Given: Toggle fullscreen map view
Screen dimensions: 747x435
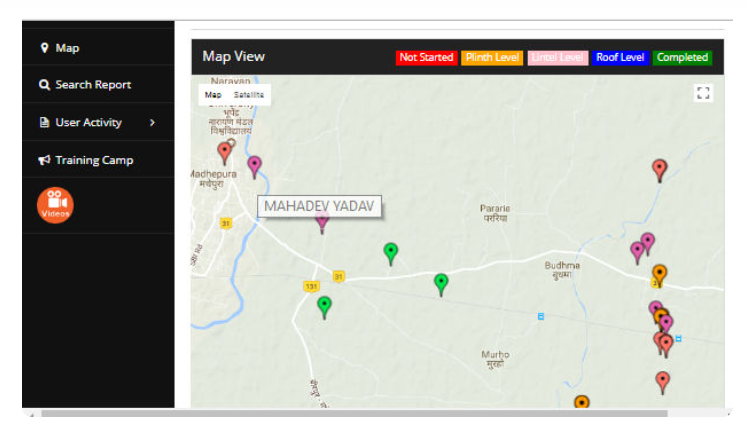Looking at the screenshot, I should tap(703, 93).
